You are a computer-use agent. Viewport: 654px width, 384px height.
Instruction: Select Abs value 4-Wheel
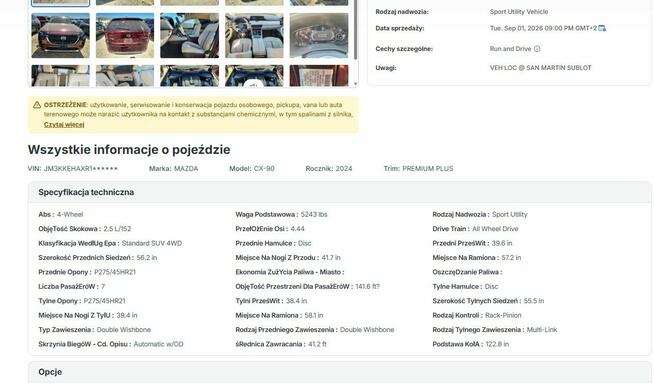tap(70, 214)
